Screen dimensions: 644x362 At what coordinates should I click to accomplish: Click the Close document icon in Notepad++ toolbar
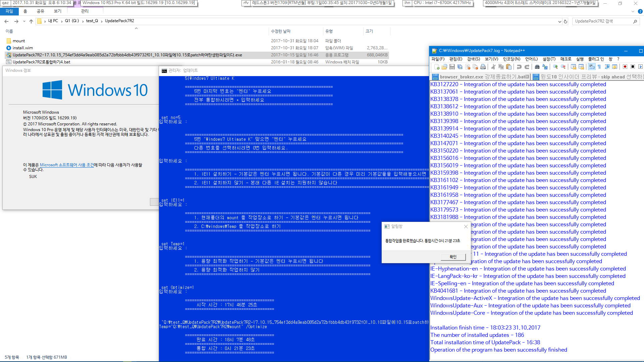[468, 67]
